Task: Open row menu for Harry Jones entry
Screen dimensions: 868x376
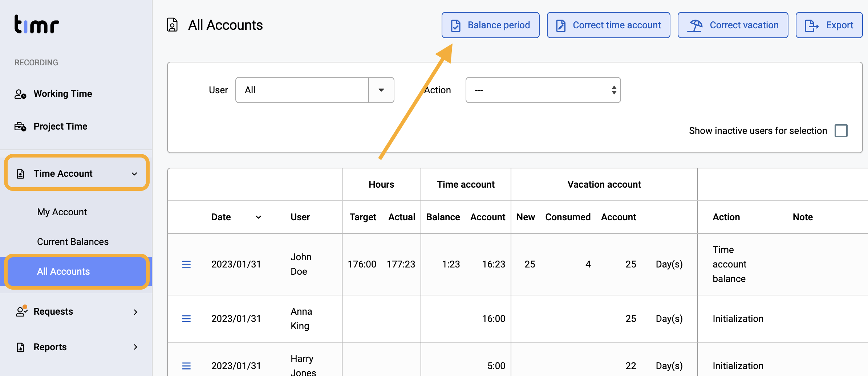Action: pyautogui.click(x=186, y=366)
